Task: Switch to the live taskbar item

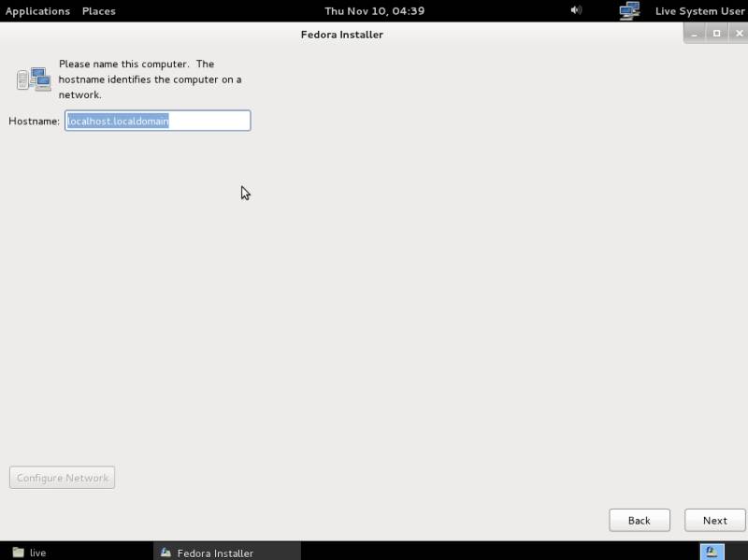Action: tap(77, 553)
